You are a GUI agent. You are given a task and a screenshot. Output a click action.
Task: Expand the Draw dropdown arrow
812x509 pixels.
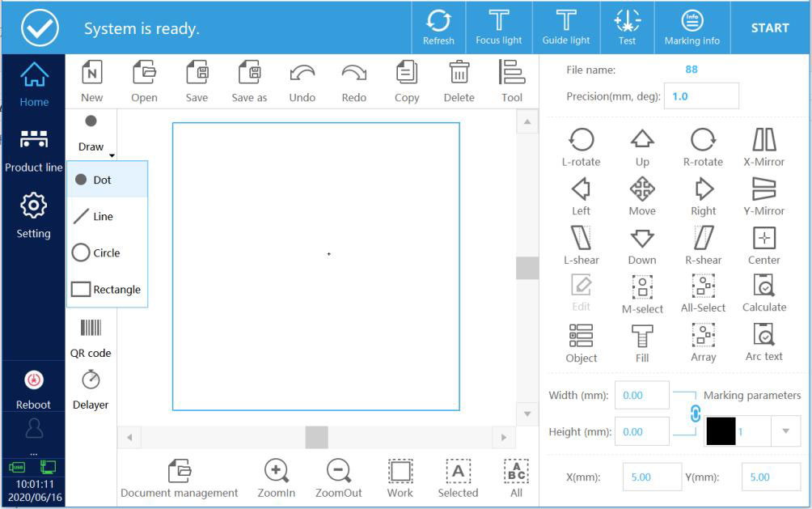point(112,155)
